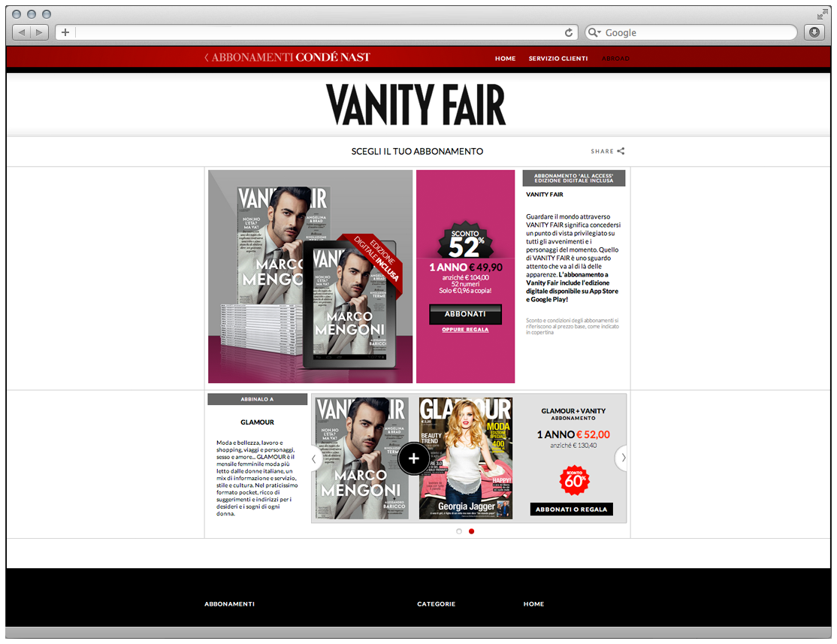Click the Google search magnifier icon
Image resolution: width=837 pixels, height=644 pixels.
592,32
